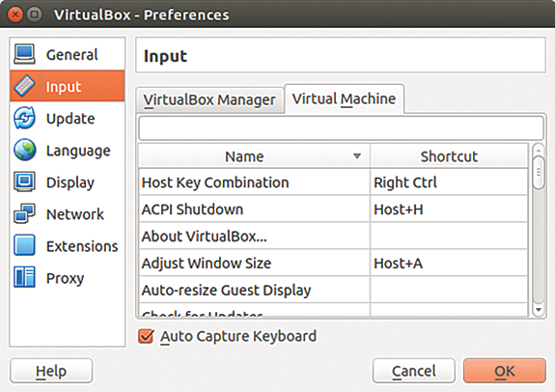Open the Extensions blue square icon

tap(24, 245)
